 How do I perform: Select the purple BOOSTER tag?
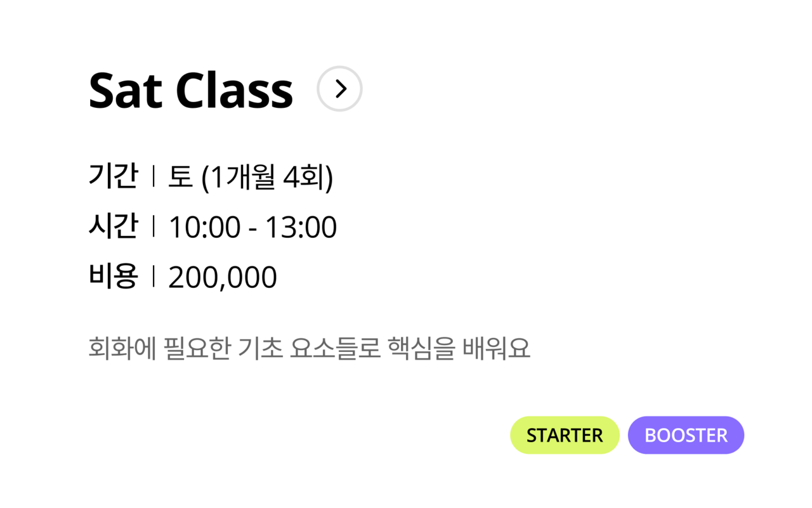tap(686, 435)
